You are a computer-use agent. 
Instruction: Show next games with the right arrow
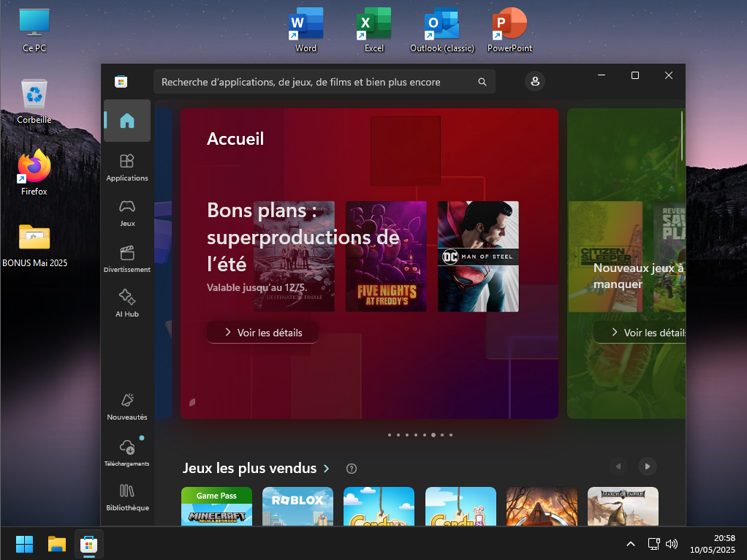(x=648, y=466)
